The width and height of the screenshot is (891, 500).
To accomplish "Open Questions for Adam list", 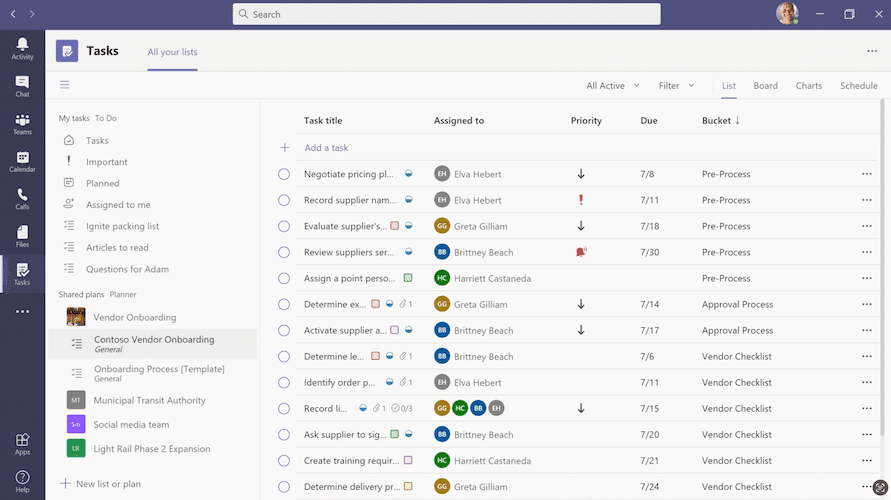I will pos(127,269).
